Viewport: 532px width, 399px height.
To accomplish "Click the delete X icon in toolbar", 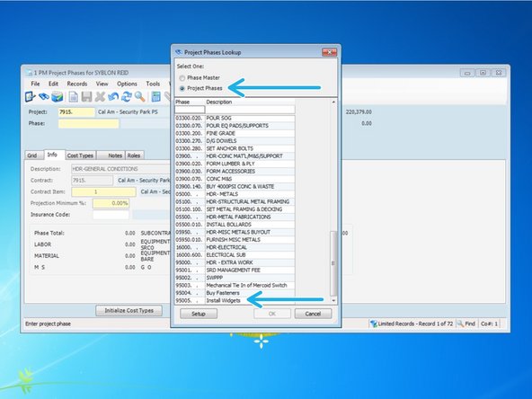I will 100,97.
